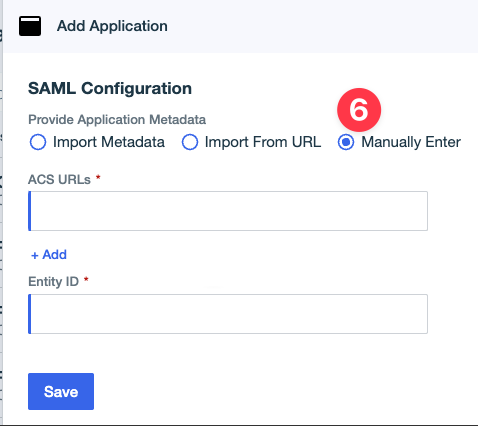Focus the ACS URLs input field
The image size is (478, 426).
(228, 211)
